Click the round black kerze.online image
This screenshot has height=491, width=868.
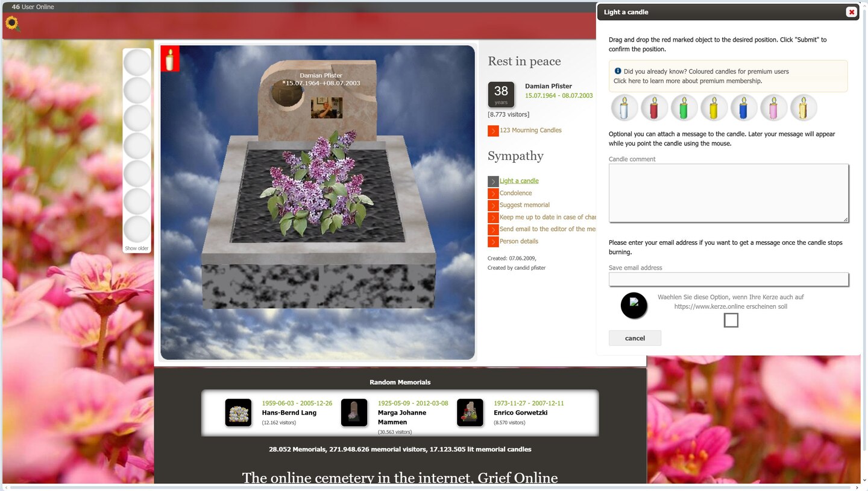click(x=634, y=305)
